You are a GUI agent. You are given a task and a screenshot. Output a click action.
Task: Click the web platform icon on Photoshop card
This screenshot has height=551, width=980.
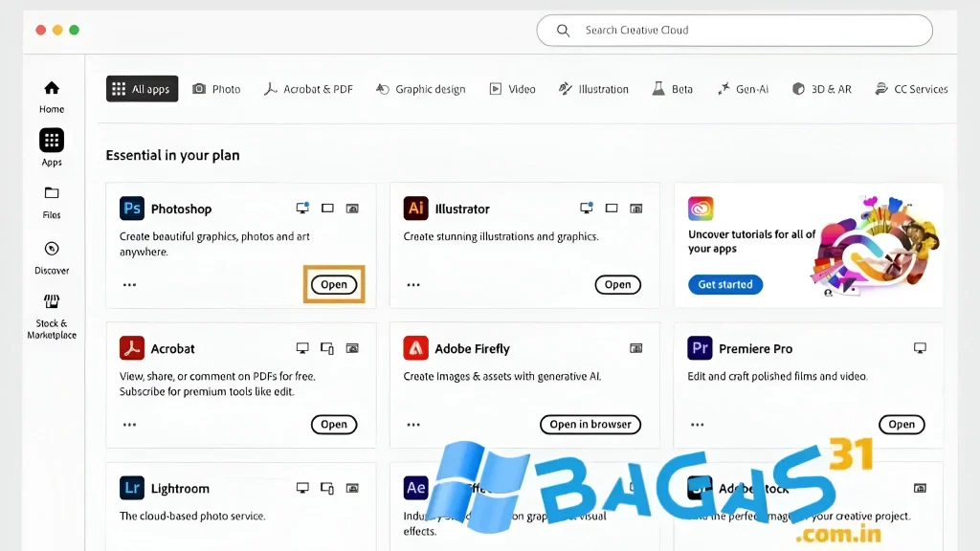pyautogui.click(x=352, y=209)
